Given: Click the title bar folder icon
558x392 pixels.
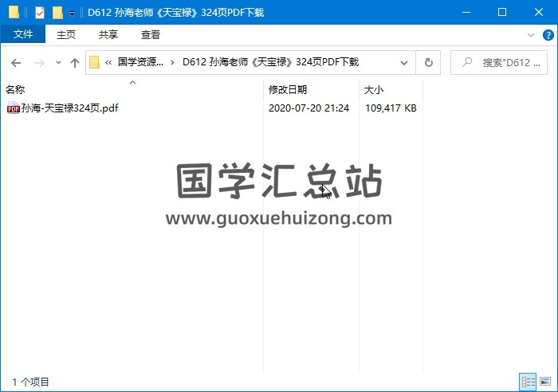Looking at the screenshot, I should point(14,12).
